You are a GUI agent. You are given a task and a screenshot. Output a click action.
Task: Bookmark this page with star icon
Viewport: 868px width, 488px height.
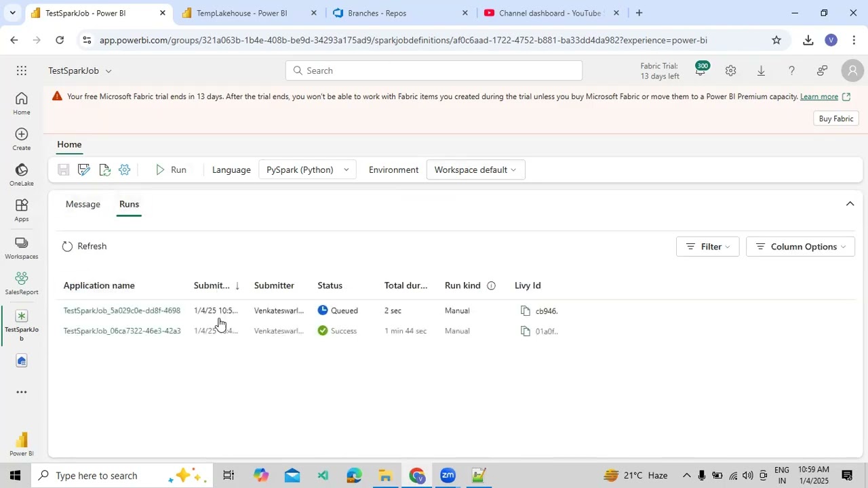[x=776, y=40]
